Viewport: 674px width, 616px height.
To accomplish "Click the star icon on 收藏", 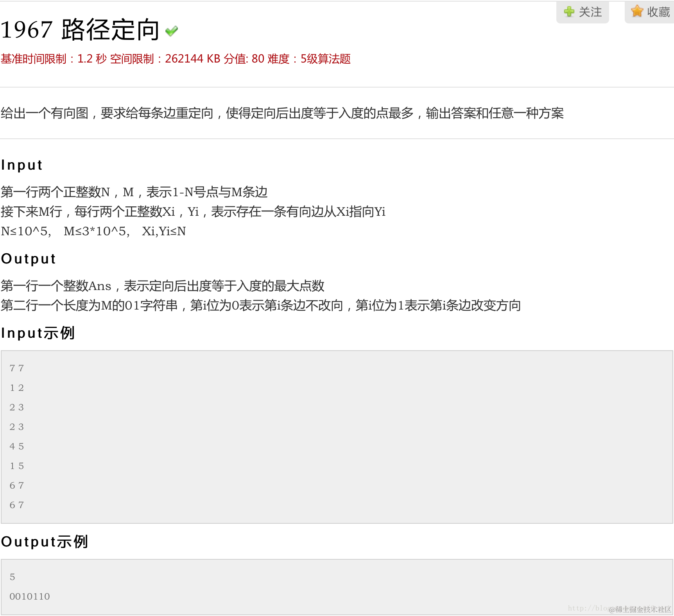I will point(637,11).
